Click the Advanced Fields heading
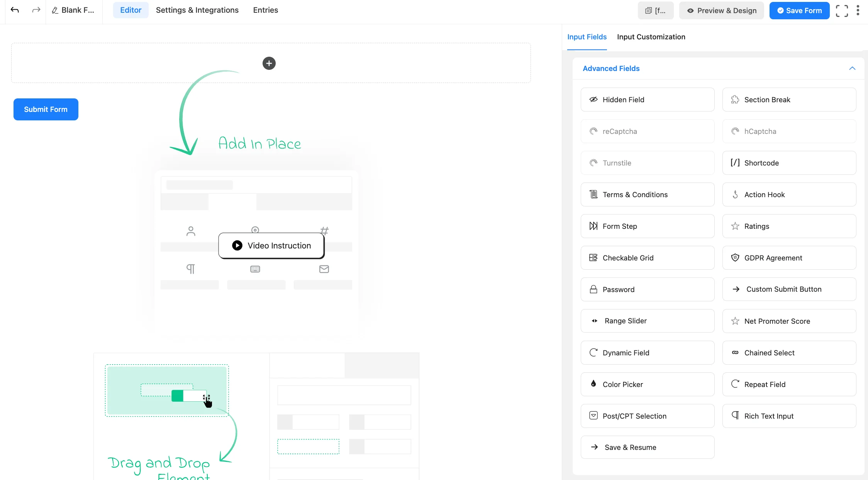Viewport: 868px width, 480px height. point(611,68)
